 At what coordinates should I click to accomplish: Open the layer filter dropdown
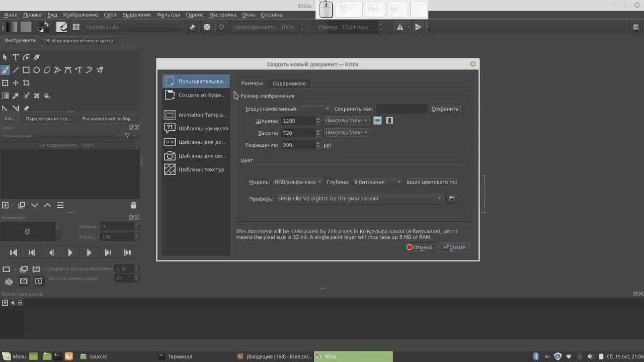[x=130, y=136]
